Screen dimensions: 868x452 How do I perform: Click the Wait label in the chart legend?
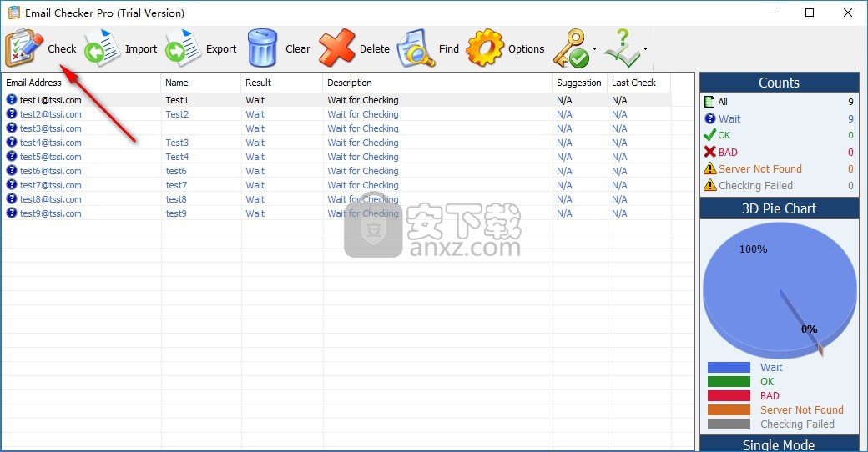pyautogui.click(x=771, y=367)
